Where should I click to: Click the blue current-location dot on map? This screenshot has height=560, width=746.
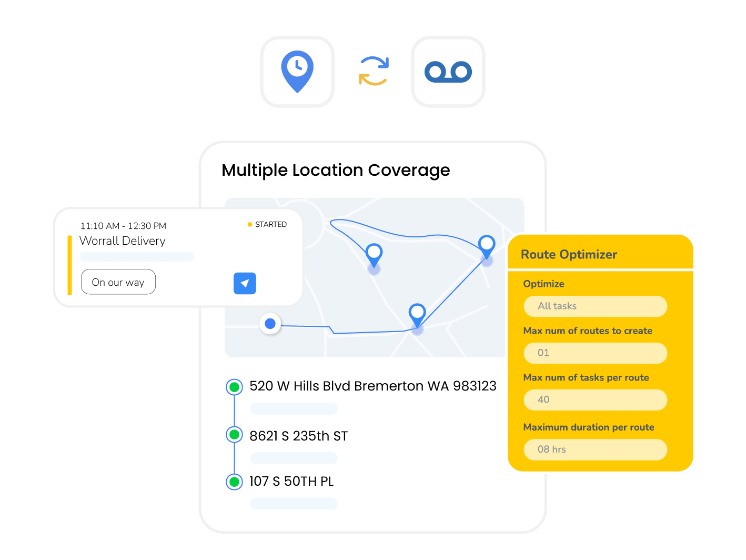(270, 324)
